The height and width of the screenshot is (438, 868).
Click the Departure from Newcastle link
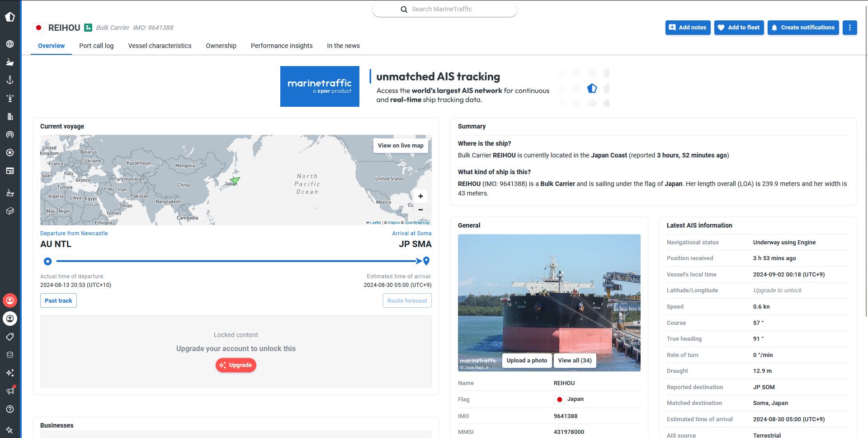coord(74,233)
